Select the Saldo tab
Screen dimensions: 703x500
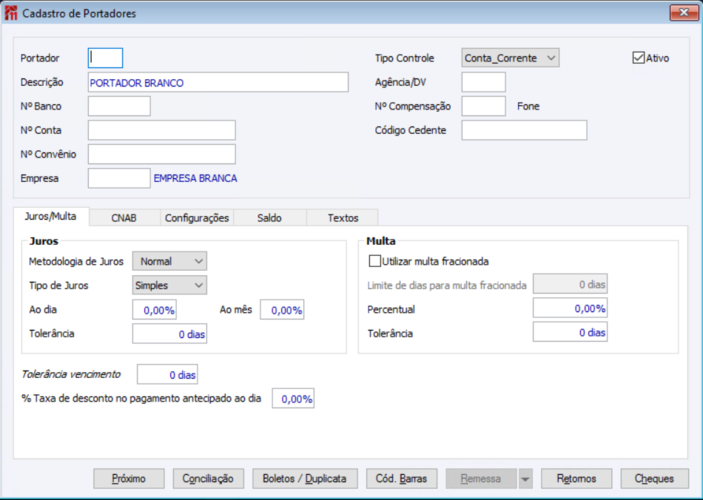(x=269, y=217)
